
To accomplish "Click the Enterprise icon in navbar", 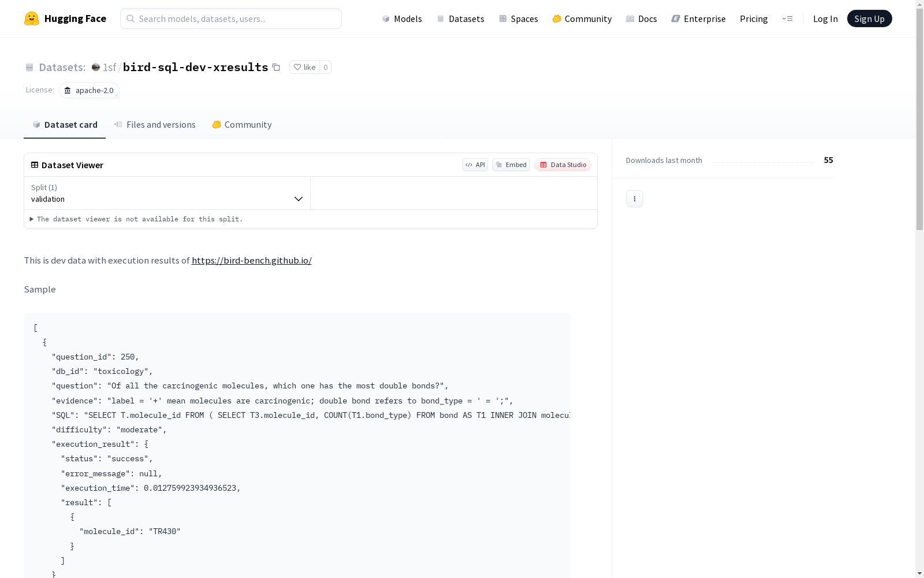I will click(676, 18).
